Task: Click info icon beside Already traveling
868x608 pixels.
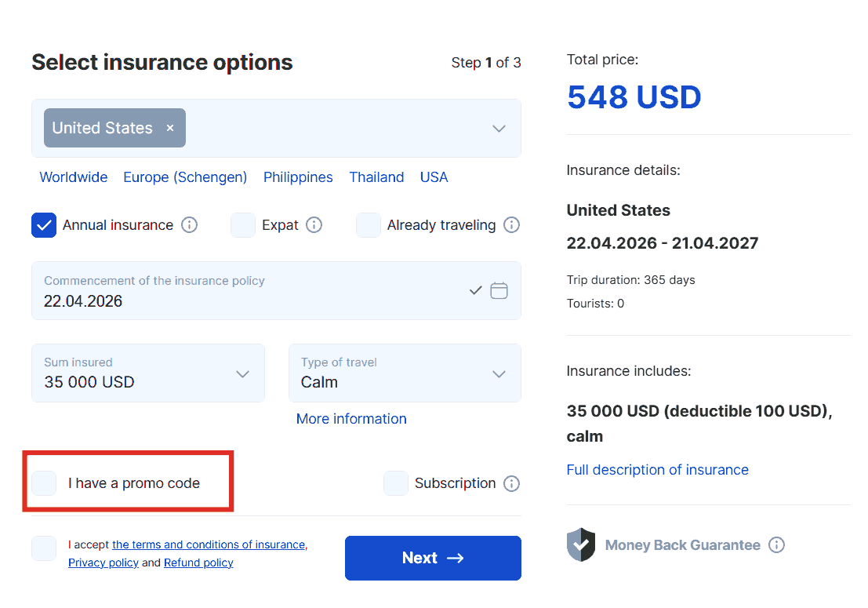Action: (511, 225)
